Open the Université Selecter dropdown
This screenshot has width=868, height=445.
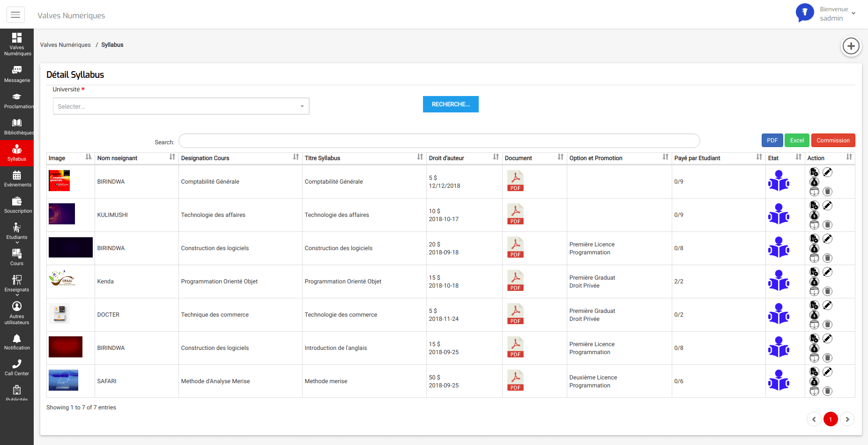[181, 106]
